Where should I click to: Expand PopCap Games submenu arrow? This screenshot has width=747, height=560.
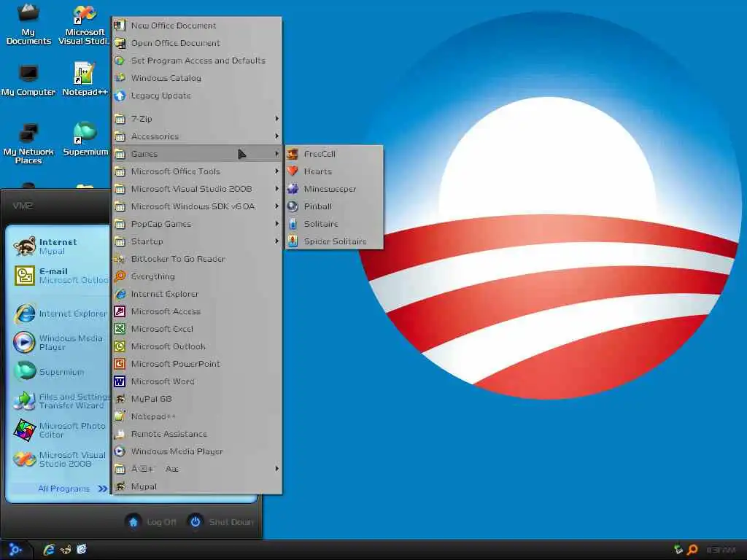point(276,224)
